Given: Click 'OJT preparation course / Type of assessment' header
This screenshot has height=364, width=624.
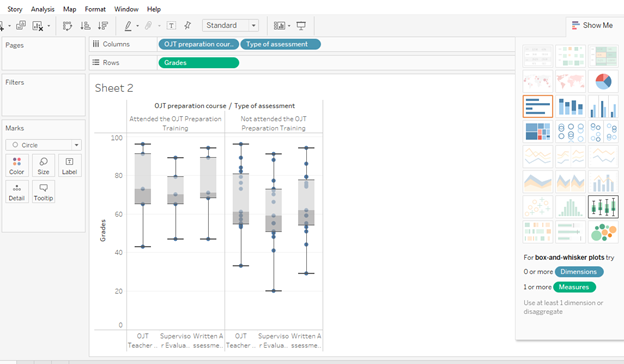Looking at the screenshot, I should [224, 106].
